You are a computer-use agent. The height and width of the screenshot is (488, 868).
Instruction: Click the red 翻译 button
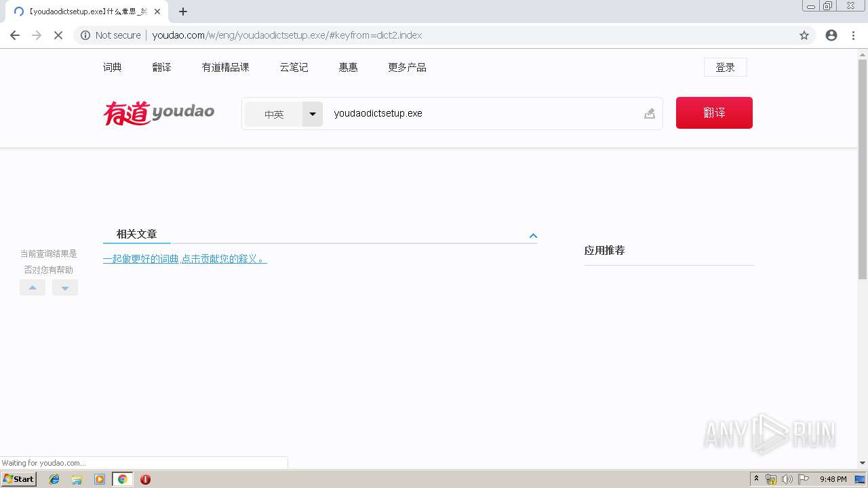click(x=714, y=113)
